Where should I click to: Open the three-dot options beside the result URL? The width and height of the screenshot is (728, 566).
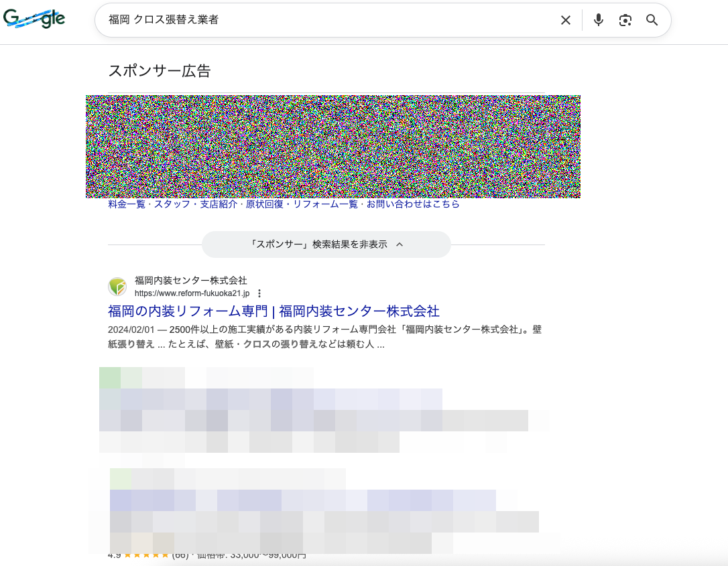tap(259, 293)
